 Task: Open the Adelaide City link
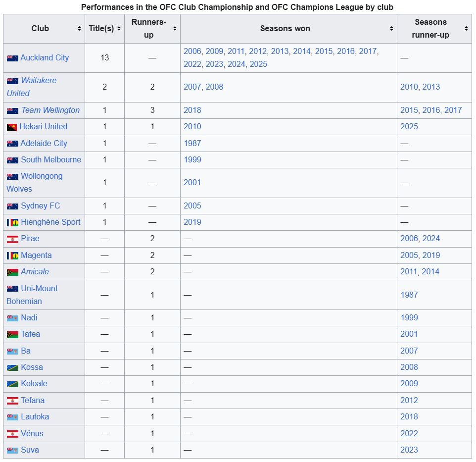click(x=44, y=144)
